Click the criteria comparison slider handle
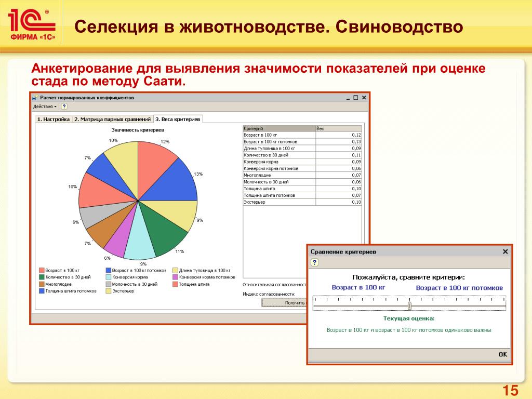The height and width of the screenshot is (399, 532). pos(409,305)
